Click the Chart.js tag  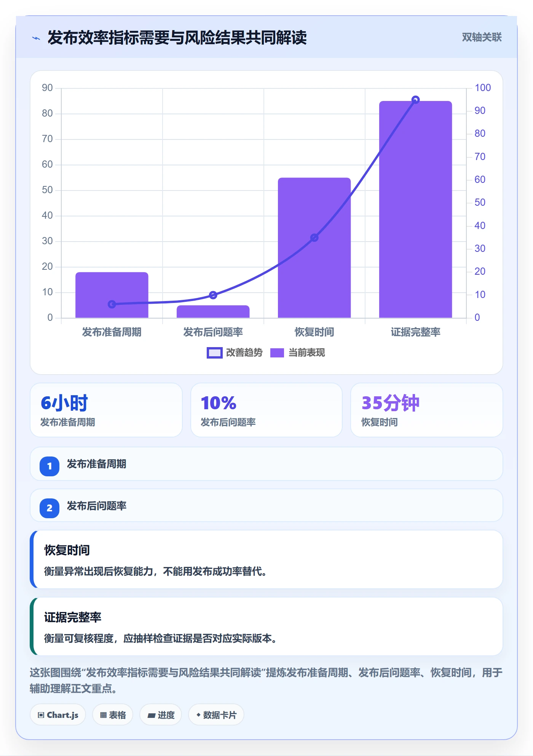[x=58, y=715]
